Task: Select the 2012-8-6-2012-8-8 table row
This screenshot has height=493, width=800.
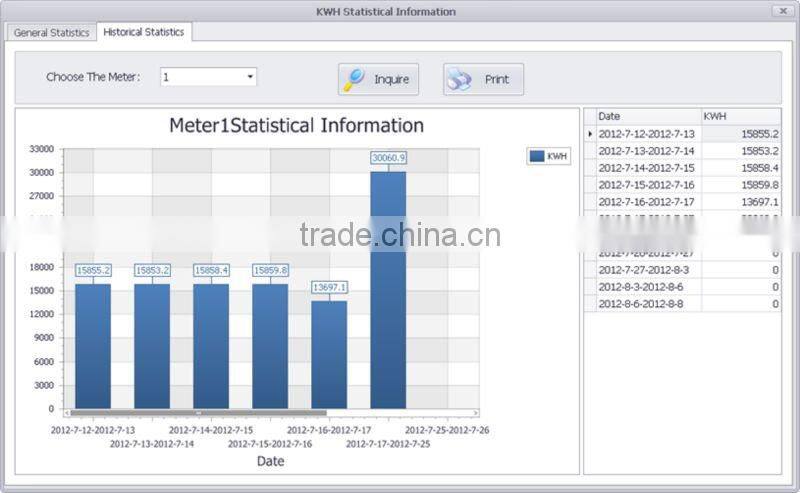Action: pos(647,303)
